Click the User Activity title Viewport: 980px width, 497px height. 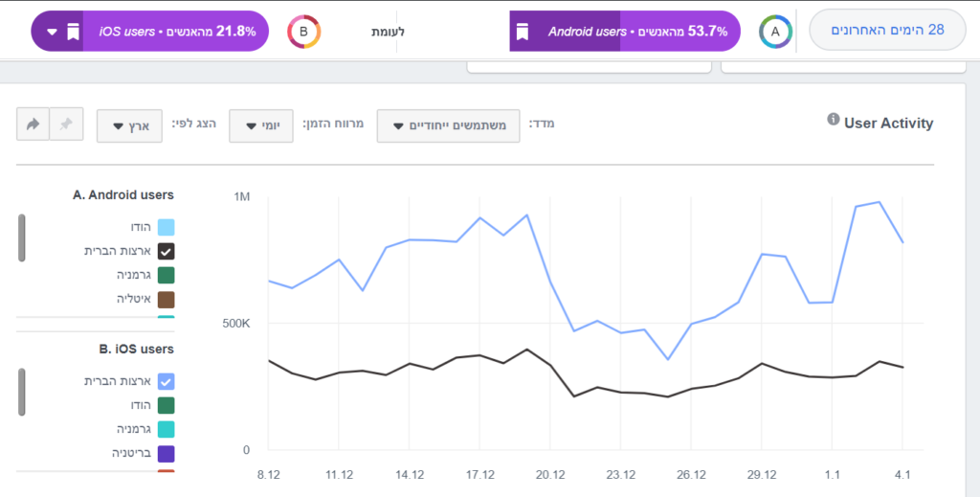[x=888, y=124]
